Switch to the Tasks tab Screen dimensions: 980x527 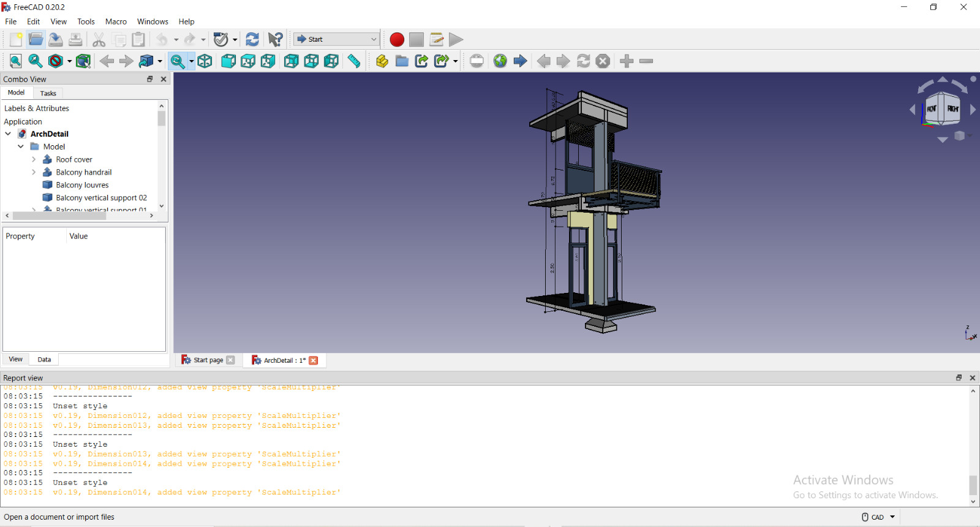[x=48, y=93]
